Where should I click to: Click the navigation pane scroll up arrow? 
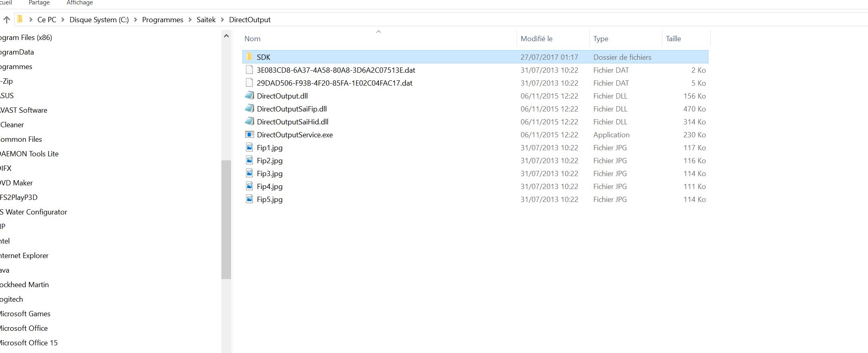[226, 36]
